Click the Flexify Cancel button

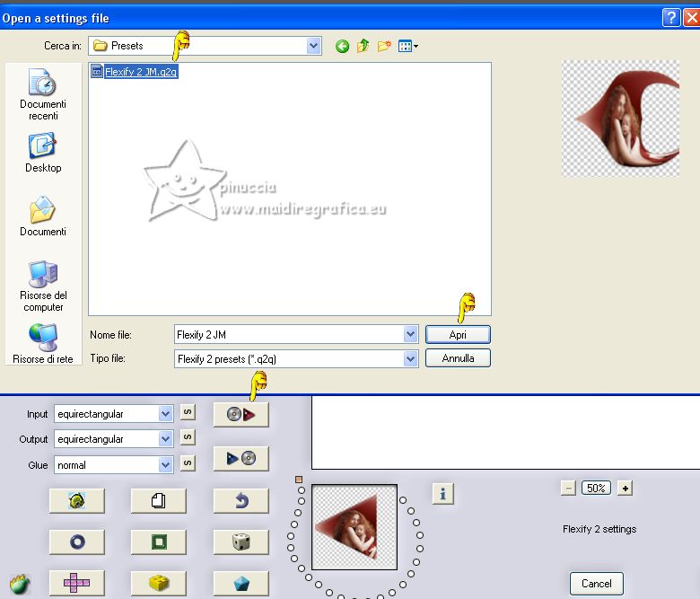pyautogui.click(x=597, y=584)
